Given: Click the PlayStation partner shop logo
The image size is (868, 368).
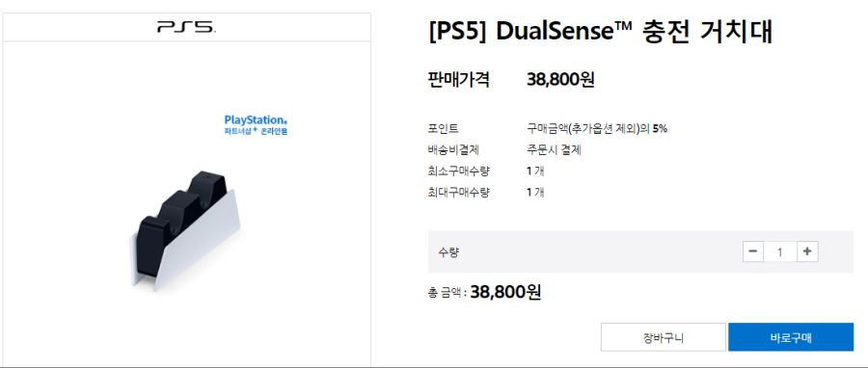Looking at the screenshot, I should [256, 125].
